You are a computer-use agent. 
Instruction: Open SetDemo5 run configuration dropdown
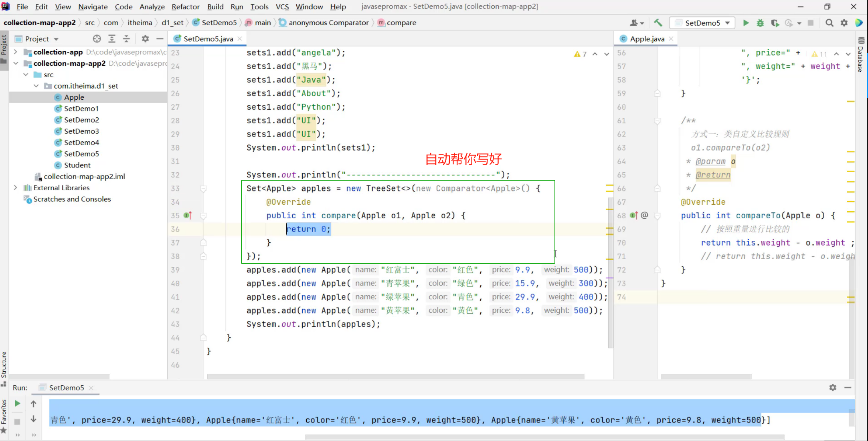tap(702, 23)
